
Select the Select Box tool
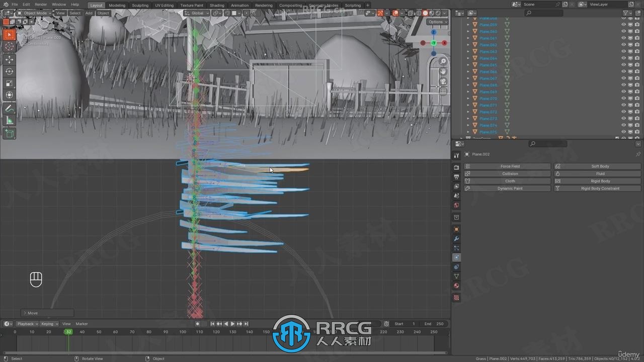tap(9, 35)
